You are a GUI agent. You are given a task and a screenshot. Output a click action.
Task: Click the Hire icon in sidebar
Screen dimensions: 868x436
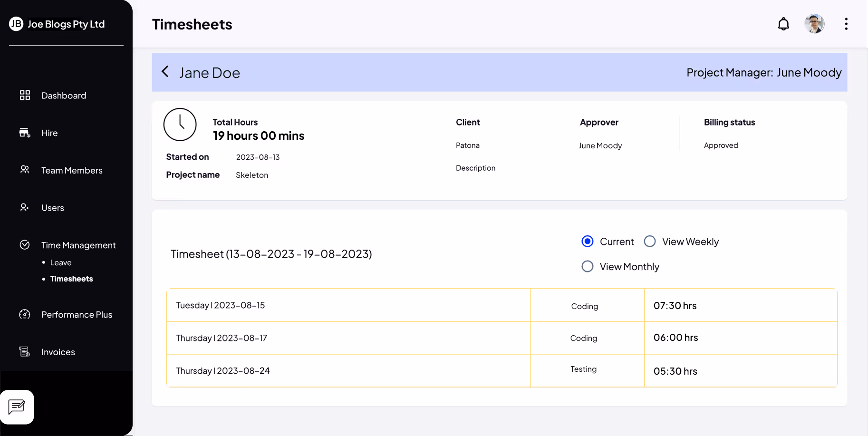click(25, 133)
